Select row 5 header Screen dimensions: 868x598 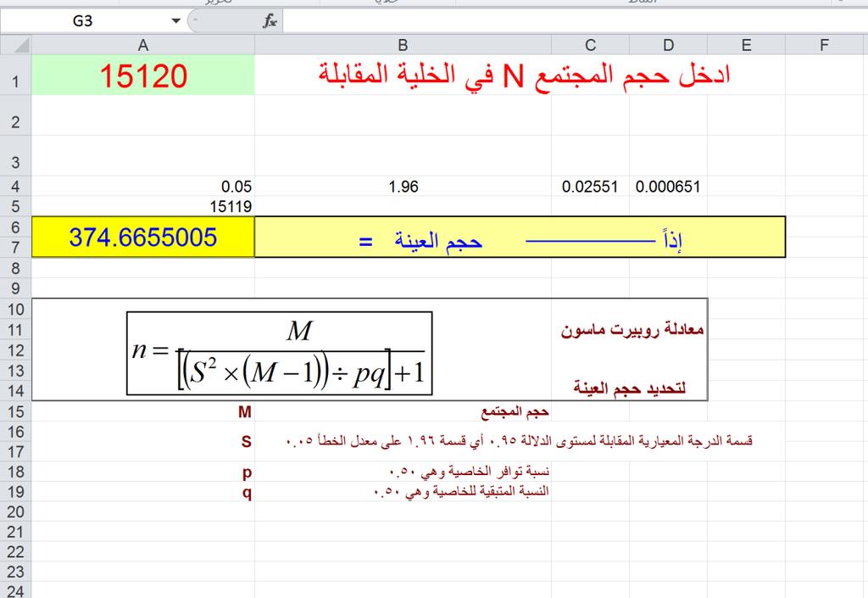[x=15, y=206]
